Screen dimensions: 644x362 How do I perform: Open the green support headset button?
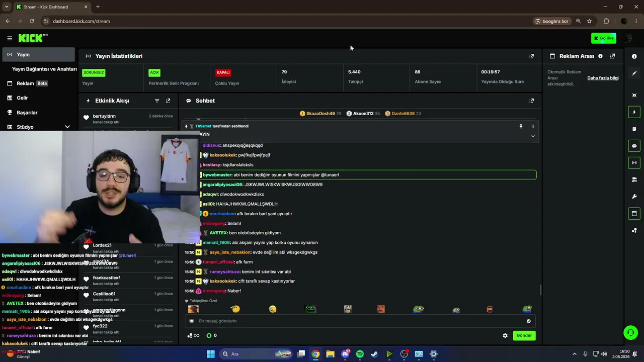click(x=630, y=332)
